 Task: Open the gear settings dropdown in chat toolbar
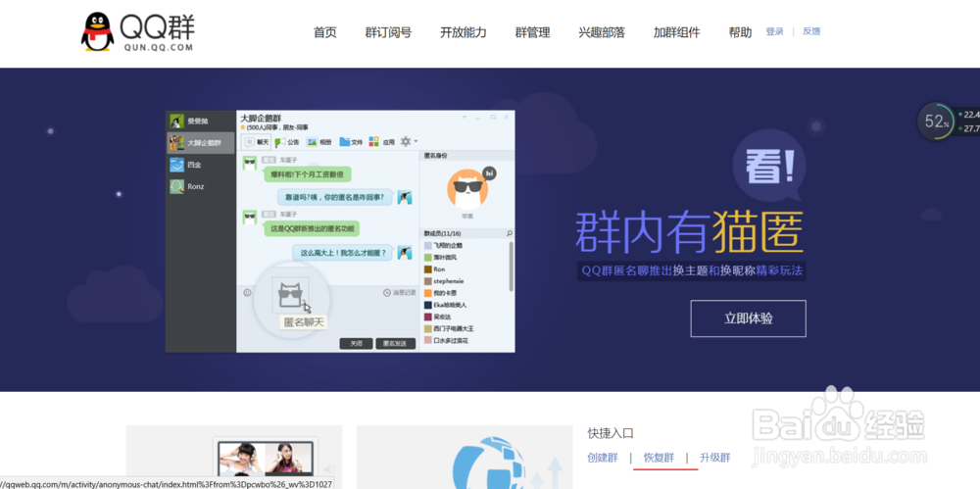pos(409,142)
